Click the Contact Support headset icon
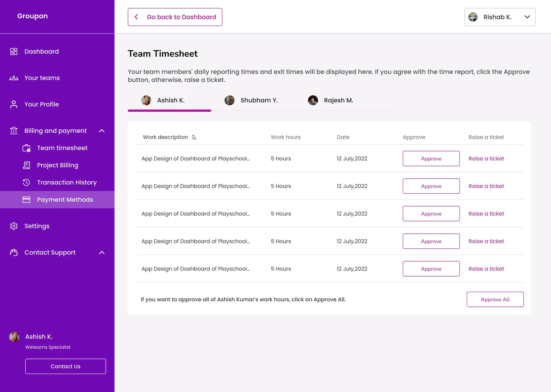Image resolution: width=551 pixels, height=392 pixels. pyautogui.click(x=14, y=252)
